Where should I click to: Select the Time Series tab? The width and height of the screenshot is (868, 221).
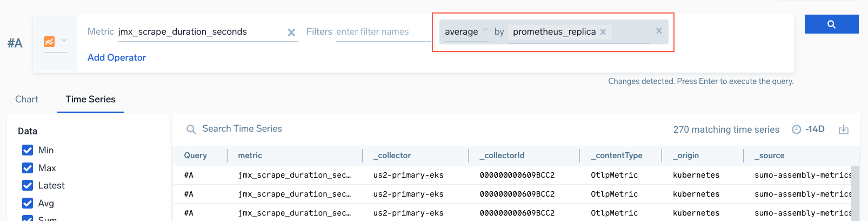(x=90, y=99)
